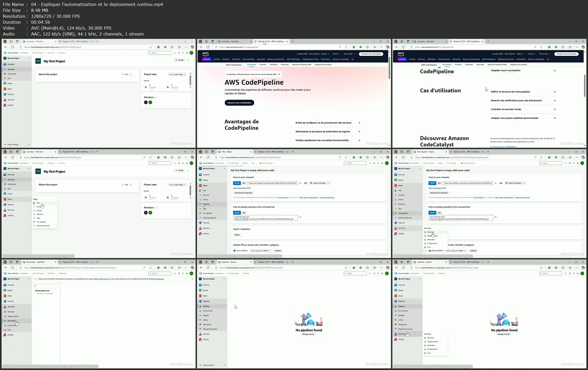Click Copilot icon in browser toolbar of Files - Repos window

[388, 157]
